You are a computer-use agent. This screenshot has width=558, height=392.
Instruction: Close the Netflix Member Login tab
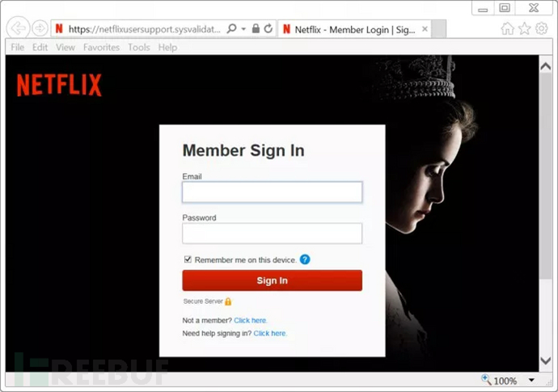[x=425, y=29]
